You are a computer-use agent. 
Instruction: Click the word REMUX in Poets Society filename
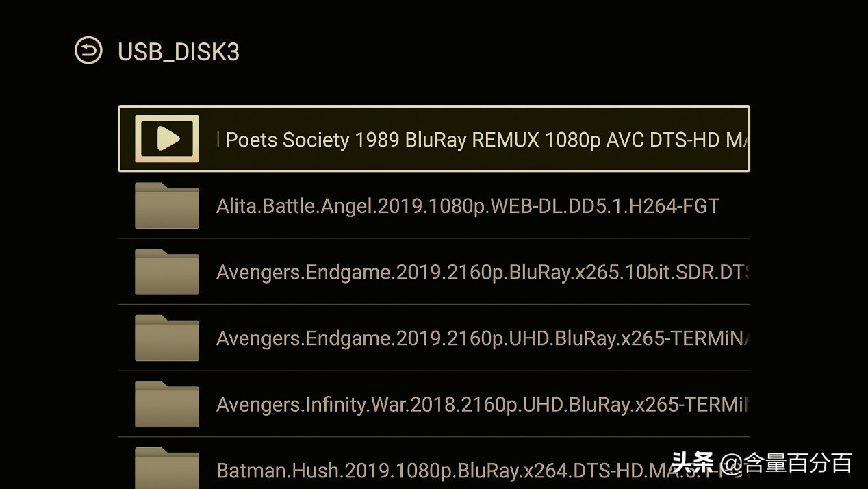pos(505,140)
